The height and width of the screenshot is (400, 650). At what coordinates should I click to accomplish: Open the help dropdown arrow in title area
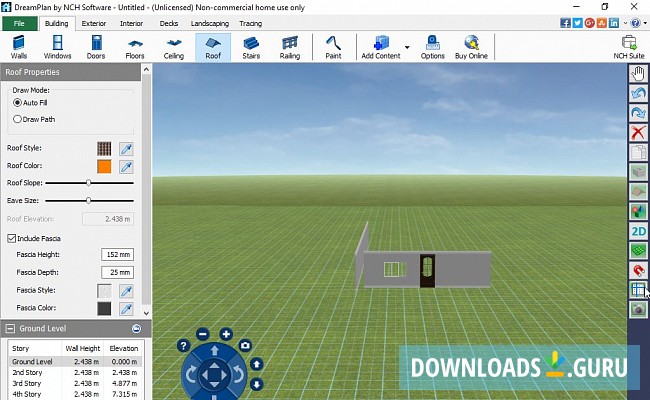click(x=645, y=23)
